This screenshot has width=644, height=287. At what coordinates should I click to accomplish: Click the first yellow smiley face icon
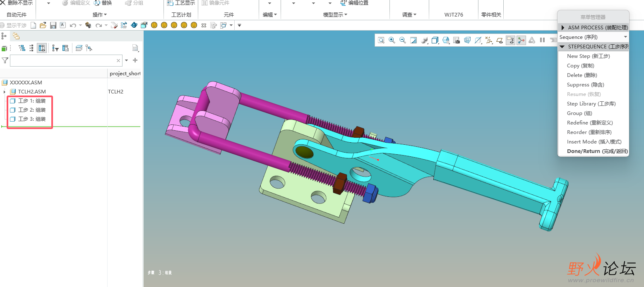point(154,25)
